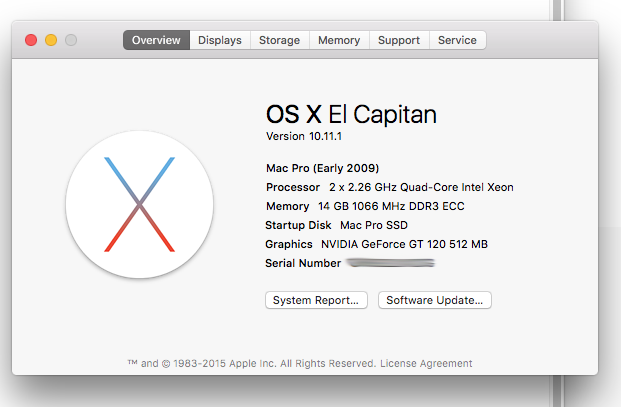This screenshot has width=621, height=407.
Task: Open the Displays tab
Action: click(x=220, y=40)
